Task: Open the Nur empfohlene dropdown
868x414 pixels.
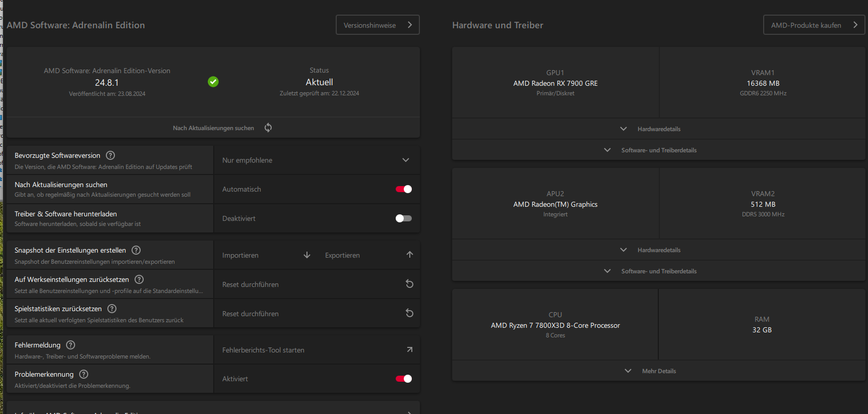Action: 317,160
